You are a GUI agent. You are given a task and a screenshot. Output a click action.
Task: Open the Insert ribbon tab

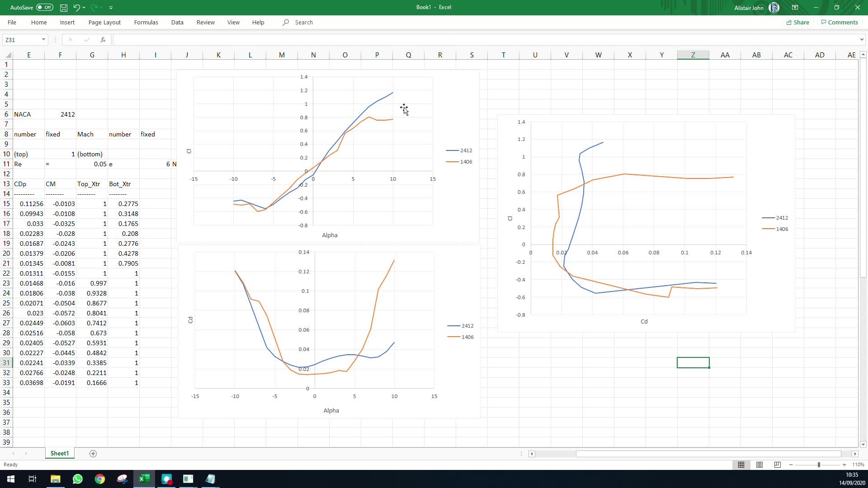coord(67,22)
